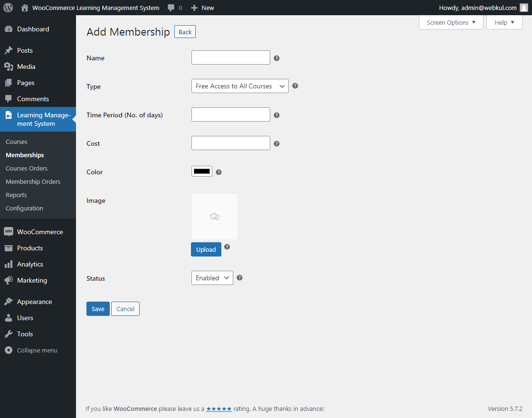Click the Learning Management System icon
Viewport: 532px width, 418px height.
point(9,115)
